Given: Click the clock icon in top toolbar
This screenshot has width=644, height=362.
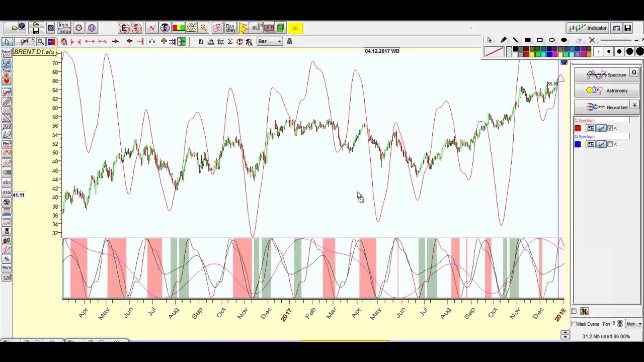Looking at the screenshot, I should pos(78,28).
